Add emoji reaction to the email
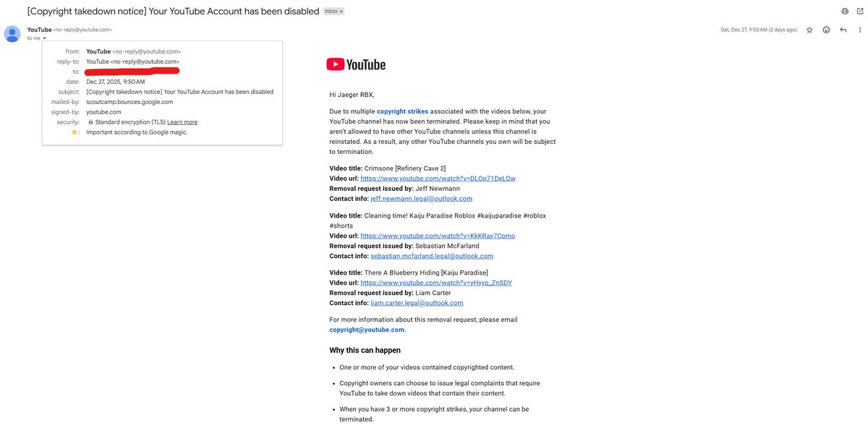Screen dimensions: 868x425 pos(826,30)
